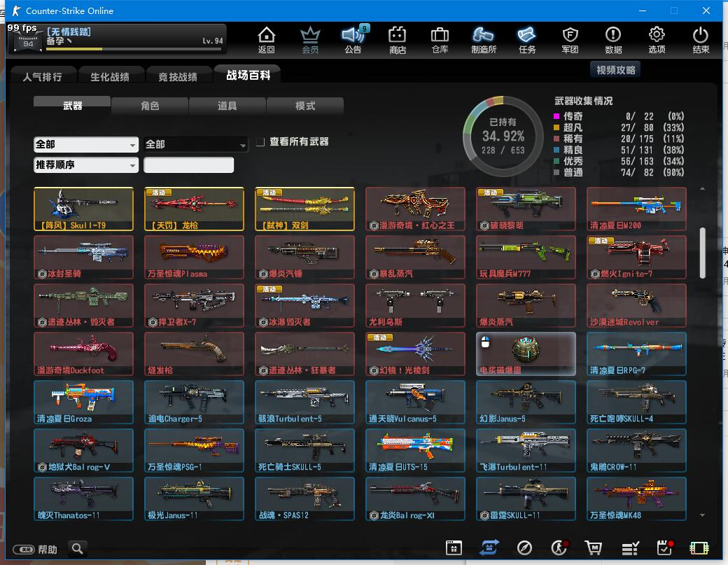Screen dimensions: 728x565
Task: Expand the first 全部 category dropdown
Action: 86,144
